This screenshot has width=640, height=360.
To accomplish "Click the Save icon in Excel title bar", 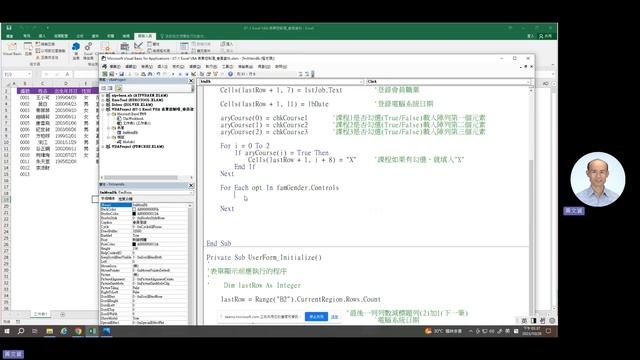I will coord(9,28).
